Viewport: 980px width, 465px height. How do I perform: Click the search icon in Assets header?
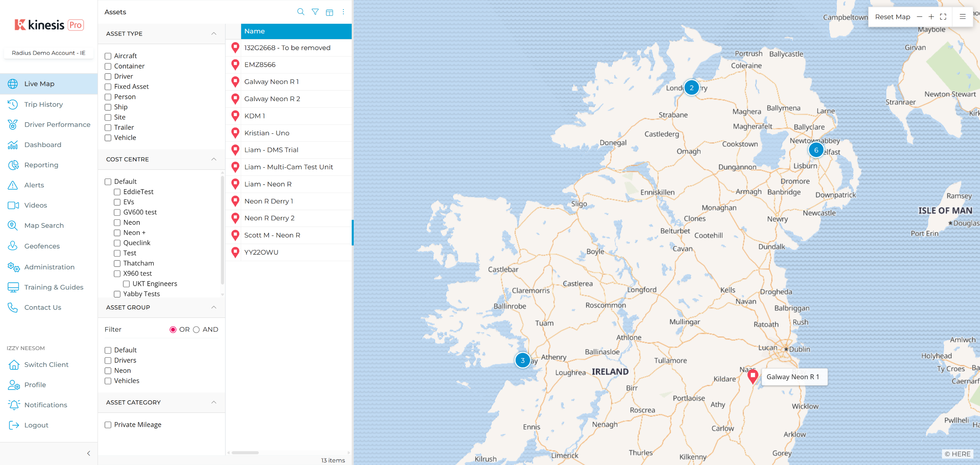301,12
